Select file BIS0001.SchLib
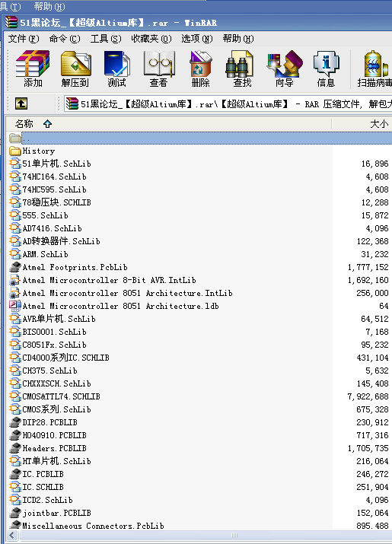This screenshot has width=392, height=544. [54, 332]
